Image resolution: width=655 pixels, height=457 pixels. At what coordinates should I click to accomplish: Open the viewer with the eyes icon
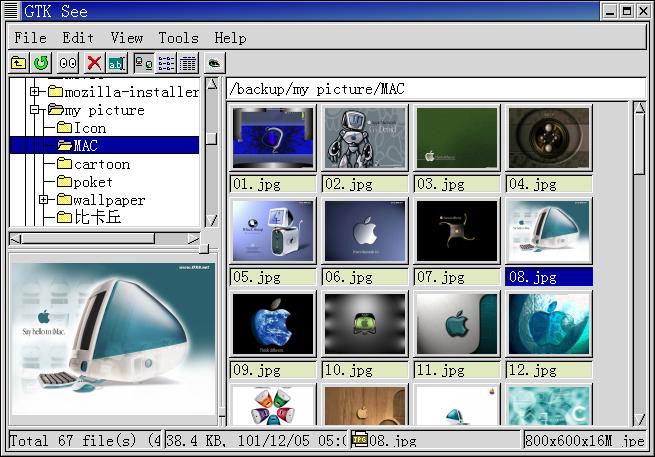point(68,63)
